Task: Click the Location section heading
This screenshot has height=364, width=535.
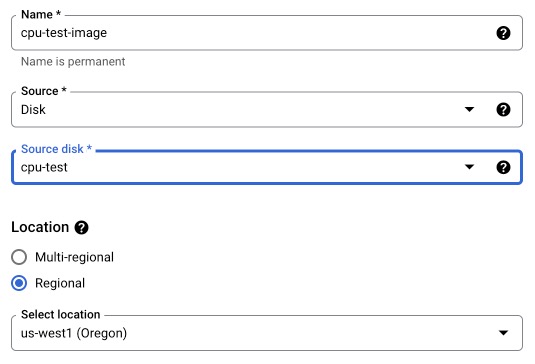Action: pyautogui.click(x=40, y=227)
